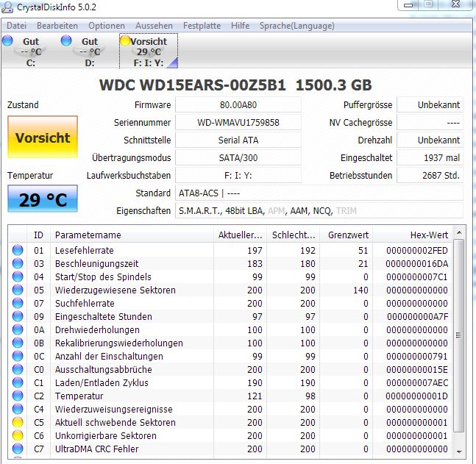This screenshot has width=476, height=464.
Task: Click the Grenzwert value 140
Action: click(x=360, y=290)
